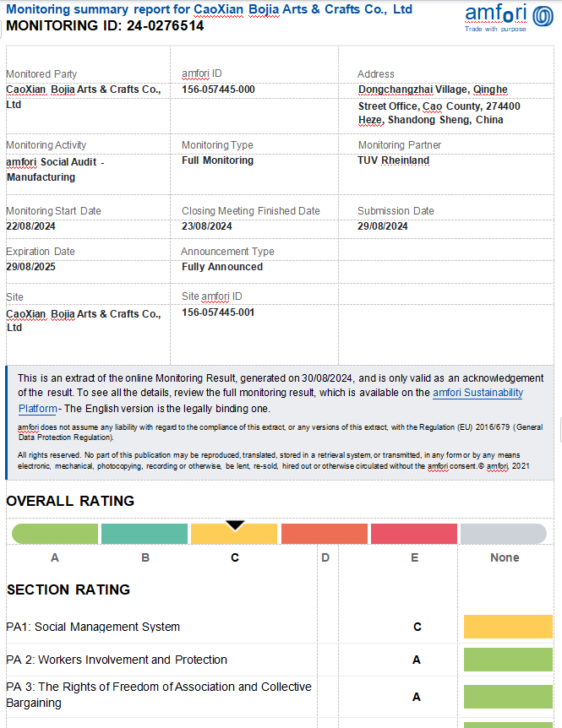The image size is (562, 728).
Task: Click the Site amfori ID value 156-057445-001
Action: pyautogui.click(x=218, y=312)
